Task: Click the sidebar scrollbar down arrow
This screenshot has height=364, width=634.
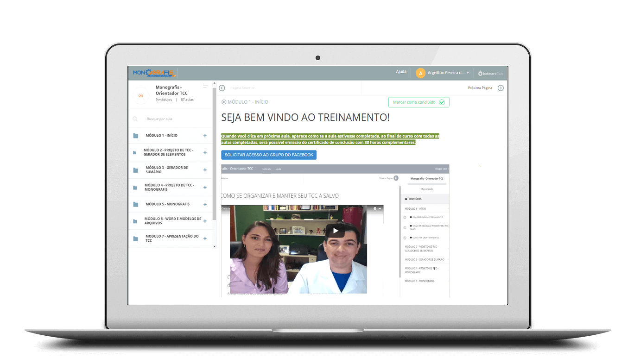Action: [214, 246]
